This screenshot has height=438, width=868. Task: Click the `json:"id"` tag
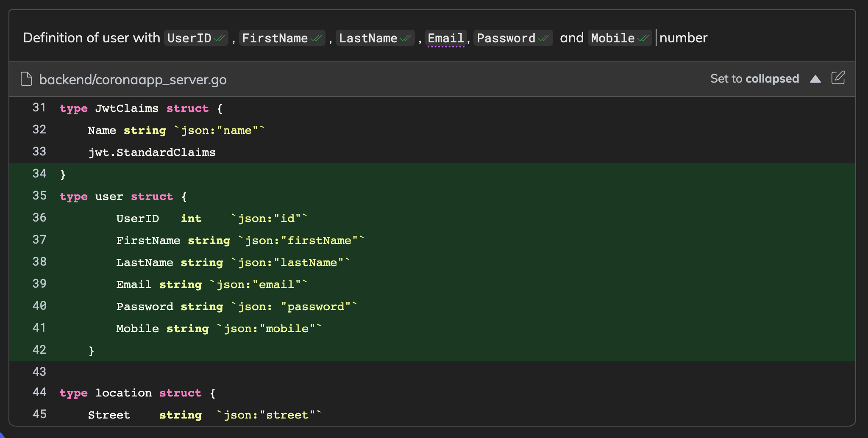tap(269, 219)
